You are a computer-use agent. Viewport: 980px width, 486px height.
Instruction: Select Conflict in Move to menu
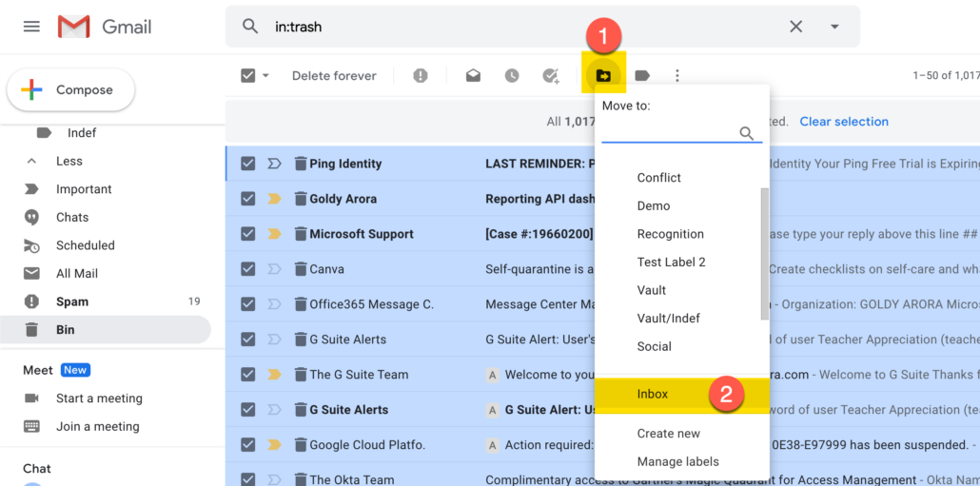pos(658,178)
